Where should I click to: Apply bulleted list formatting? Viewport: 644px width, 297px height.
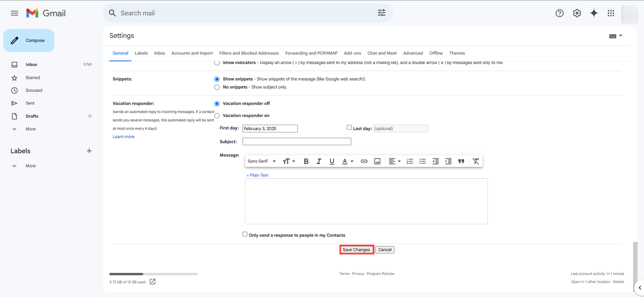[423, 161]
